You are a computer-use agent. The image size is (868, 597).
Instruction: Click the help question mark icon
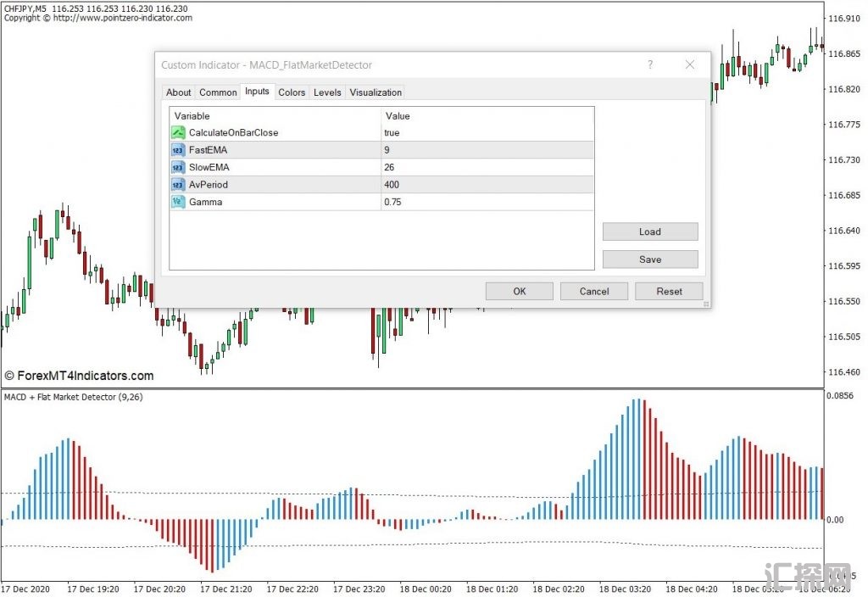click(x=650, y=64)
